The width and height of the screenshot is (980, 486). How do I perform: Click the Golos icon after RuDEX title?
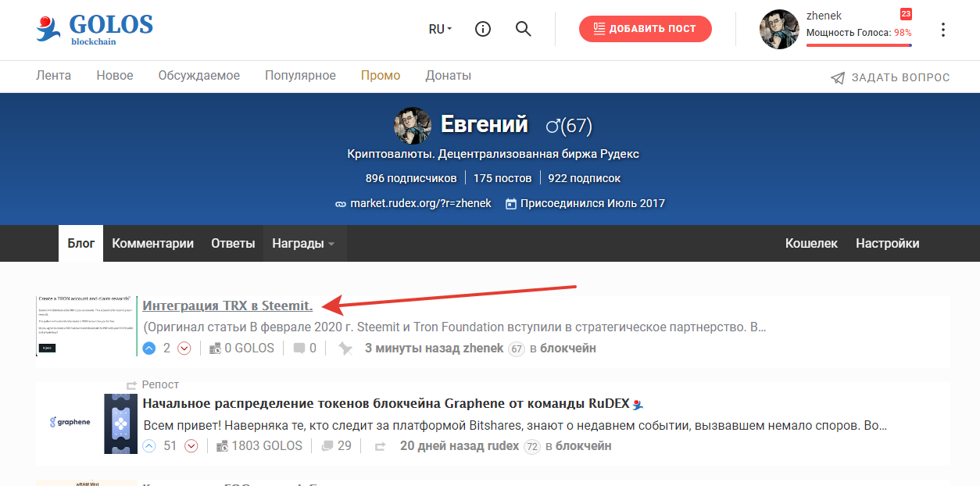[x=637, y=404]
